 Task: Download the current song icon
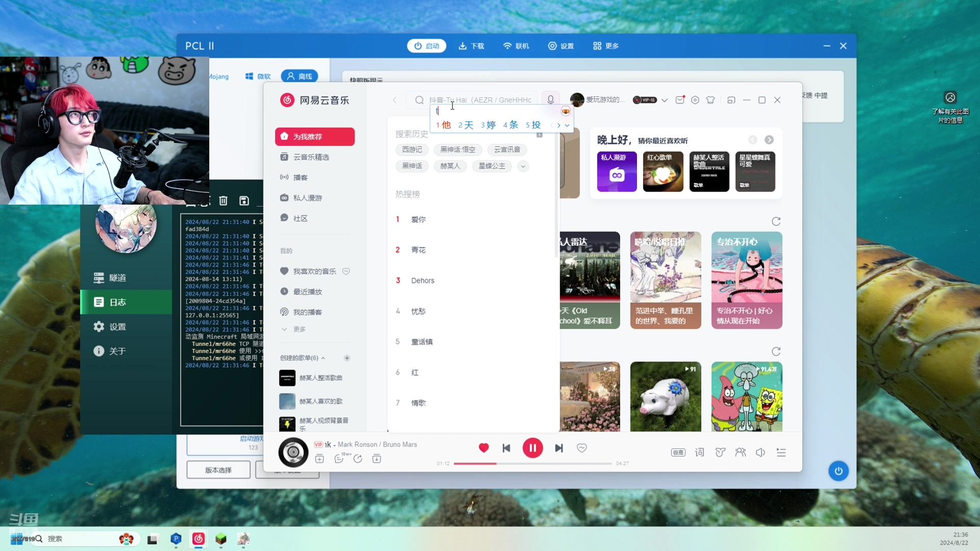pyautogui.click(x=377, y=459)
